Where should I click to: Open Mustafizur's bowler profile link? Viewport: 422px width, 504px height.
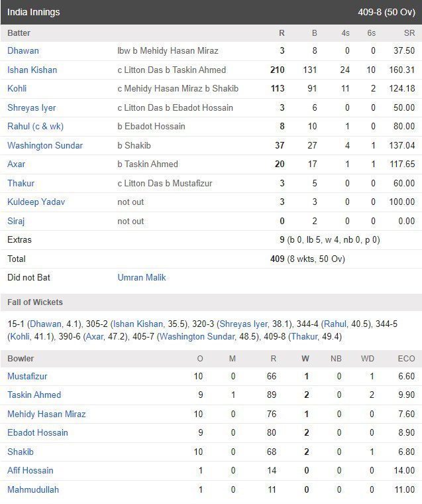tap(27, 376)
